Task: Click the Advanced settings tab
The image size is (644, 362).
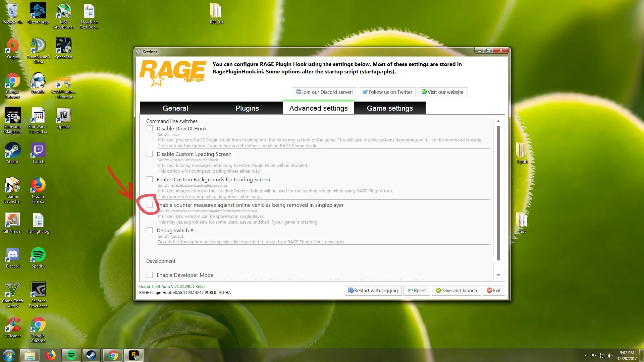Action: [x=318, y=108]
